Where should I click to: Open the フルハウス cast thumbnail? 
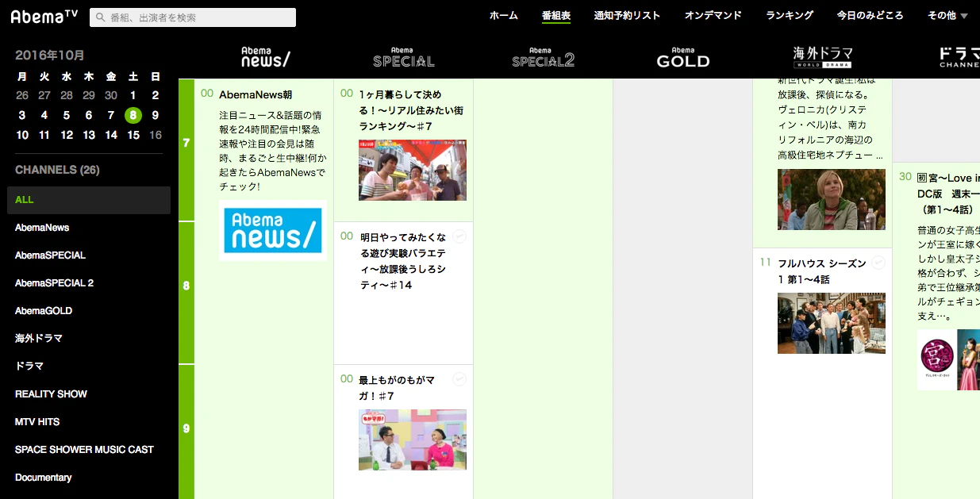832,323
